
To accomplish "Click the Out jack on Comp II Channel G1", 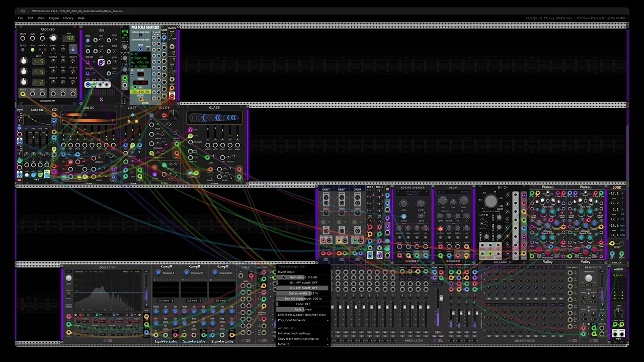I will [231, 334].
